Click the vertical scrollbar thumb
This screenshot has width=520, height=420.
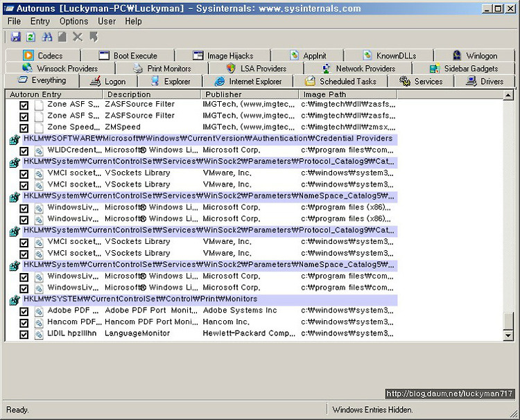coord(508,320)
